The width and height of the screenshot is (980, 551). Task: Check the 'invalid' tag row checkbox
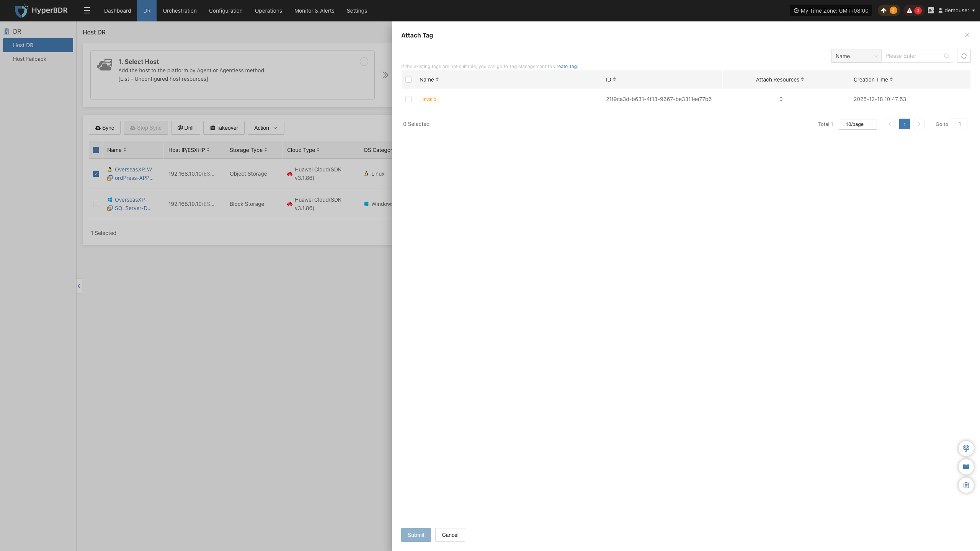tap(408, 99)
